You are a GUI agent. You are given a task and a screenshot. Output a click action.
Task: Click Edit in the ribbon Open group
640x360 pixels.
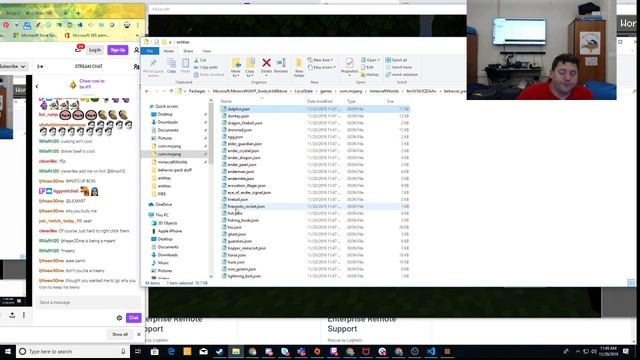[x=367, y=67]
